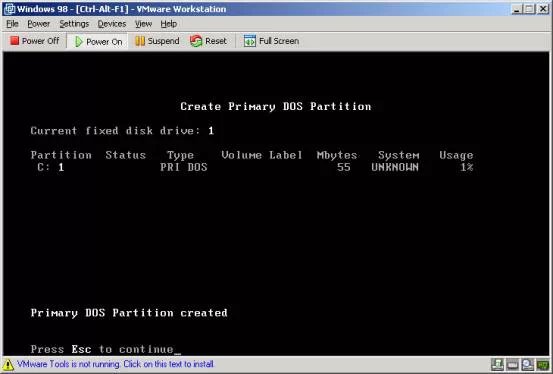Click the 'Current fixed disk drive: 1' line

coord(122,131)
